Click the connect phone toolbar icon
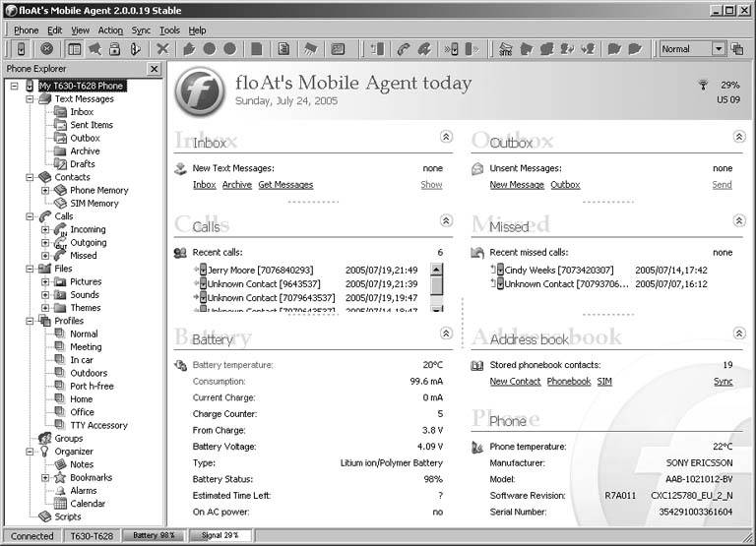 click(22, 48)
